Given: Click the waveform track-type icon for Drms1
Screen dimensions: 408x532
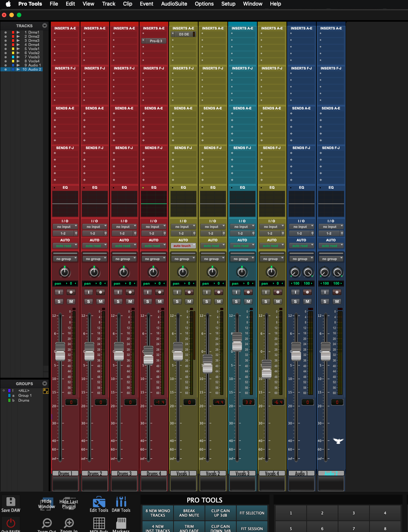Looking at the screenshot, I should (x=18, y=33).
